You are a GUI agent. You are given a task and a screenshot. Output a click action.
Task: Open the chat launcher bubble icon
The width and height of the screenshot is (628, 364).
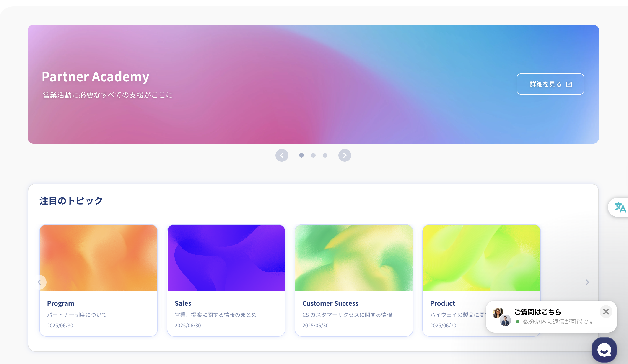coord(604,350)
